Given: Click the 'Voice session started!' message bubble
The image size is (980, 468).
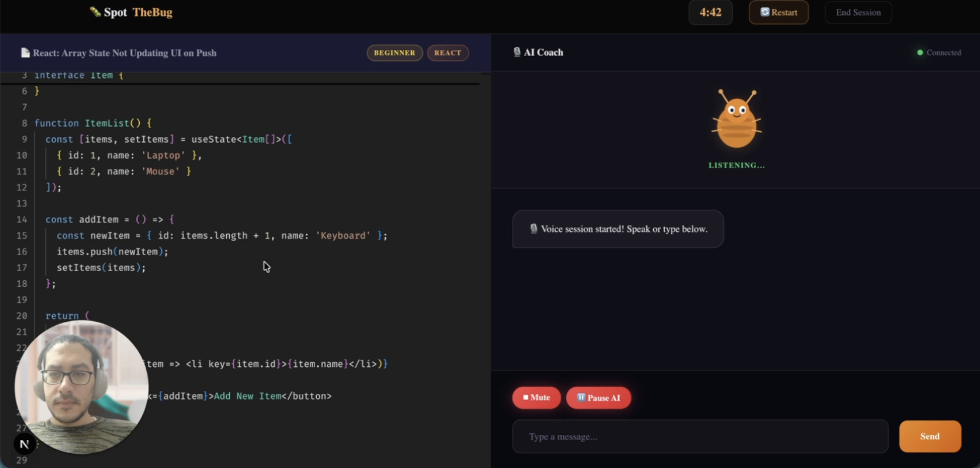Looking at the screenshot, I should click(x=618, y=229).
